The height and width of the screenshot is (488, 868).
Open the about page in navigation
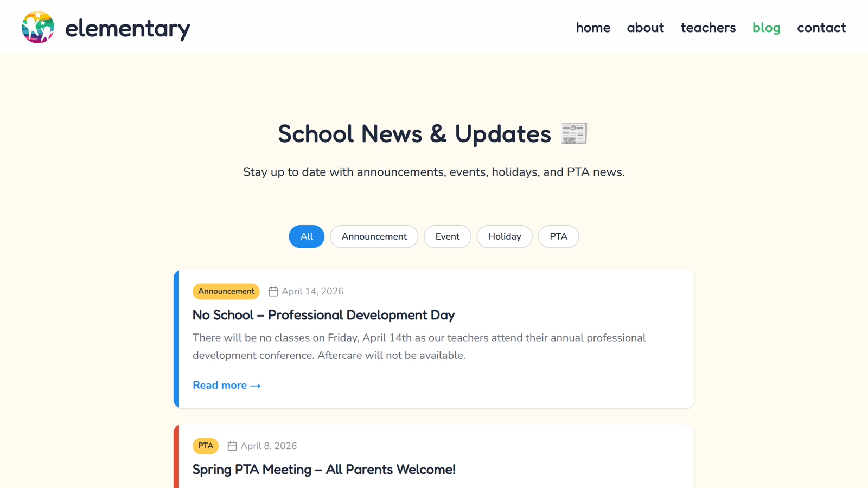645,28
